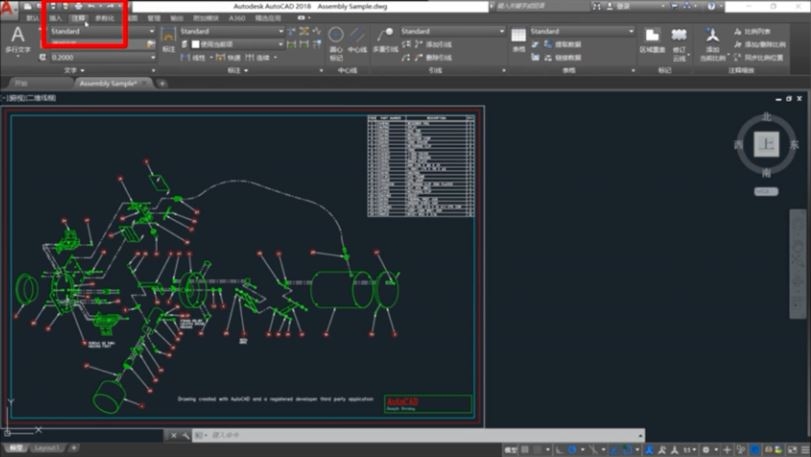
Task: Close the command line with X icon
Action: [173, 435]
